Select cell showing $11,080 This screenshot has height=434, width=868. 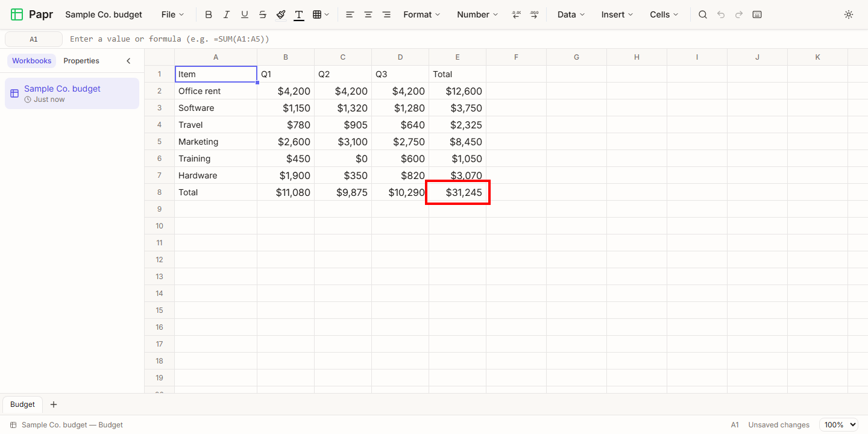286,192
